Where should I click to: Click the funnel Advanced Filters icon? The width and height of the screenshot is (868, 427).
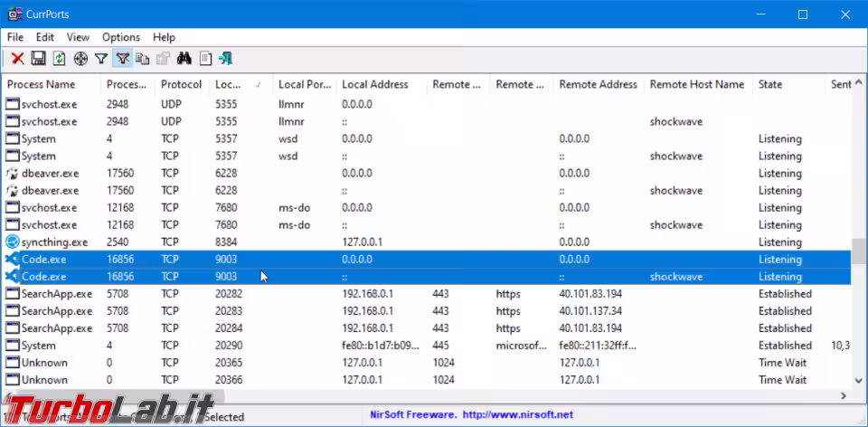coord(100,58)
